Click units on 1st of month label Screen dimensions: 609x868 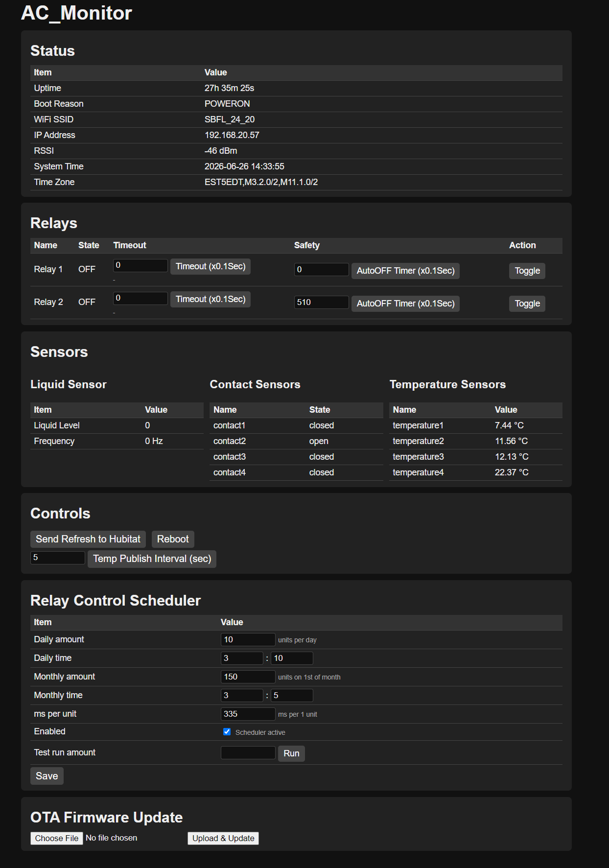(x=309, y=677)
